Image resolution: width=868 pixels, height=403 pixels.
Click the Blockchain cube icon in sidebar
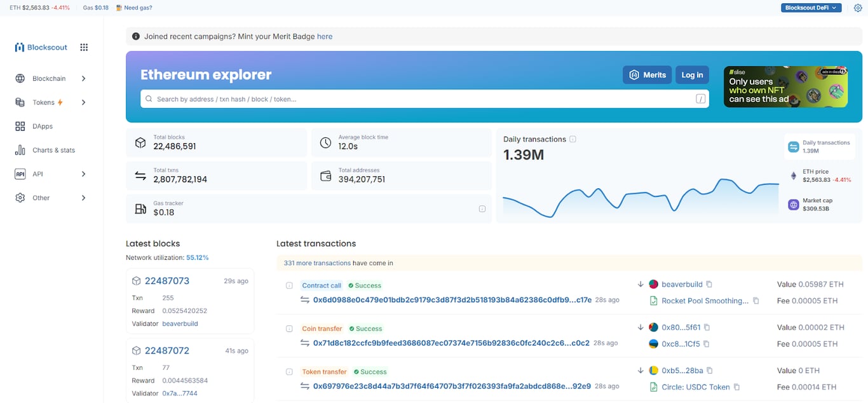[20, 79]
